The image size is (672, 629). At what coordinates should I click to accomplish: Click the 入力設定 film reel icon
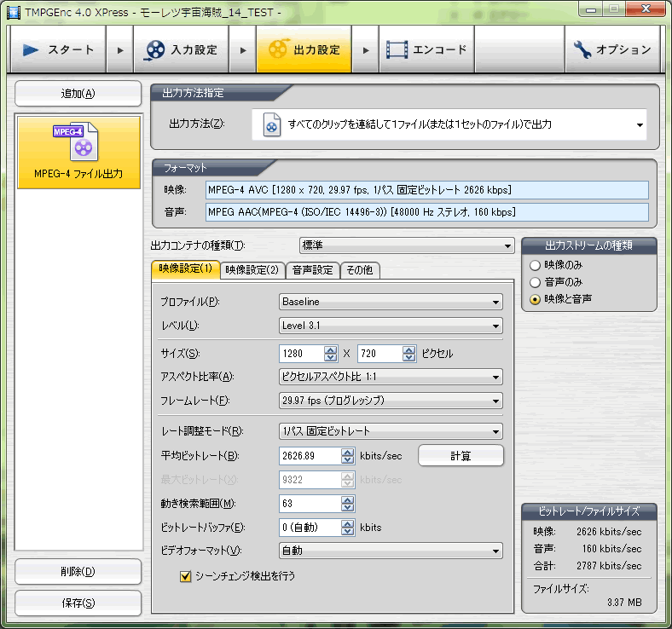click(x=154, y=50)
